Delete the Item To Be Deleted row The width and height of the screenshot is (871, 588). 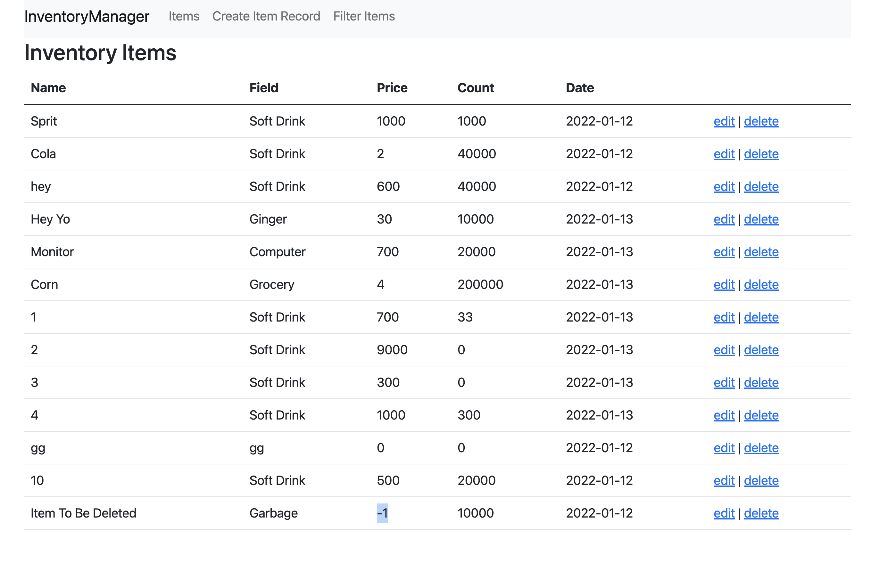click(761, 513)
